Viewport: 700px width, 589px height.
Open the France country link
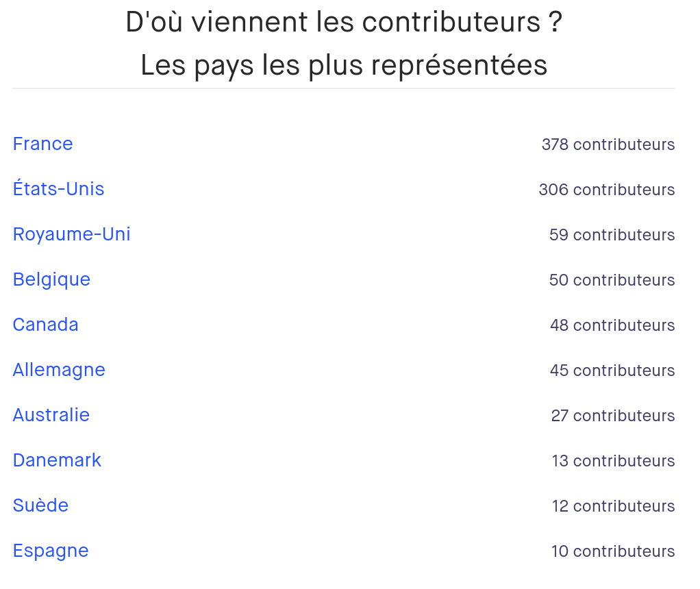pos(42,144)
